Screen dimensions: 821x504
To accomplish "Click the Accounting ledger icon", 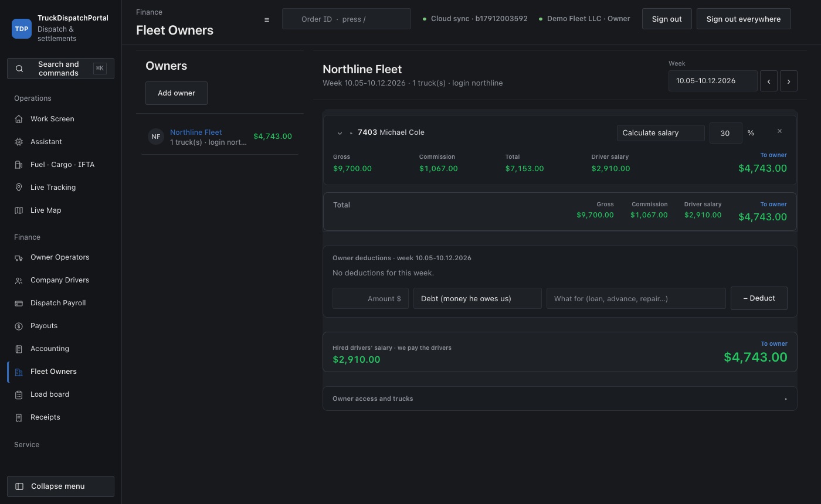I will [19, 349].
